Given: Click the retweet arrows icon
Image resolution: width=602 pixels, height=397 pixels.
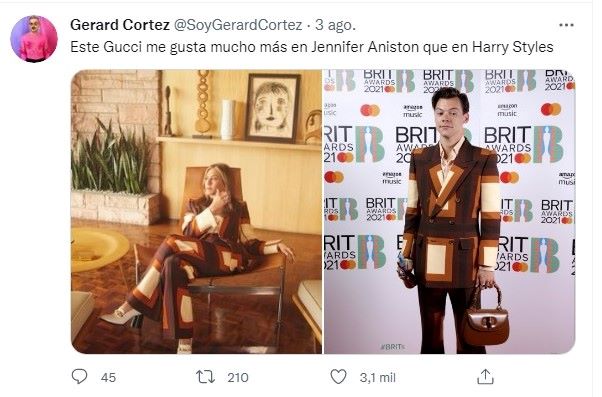Looking at the screenshot, I should (206, 377).
